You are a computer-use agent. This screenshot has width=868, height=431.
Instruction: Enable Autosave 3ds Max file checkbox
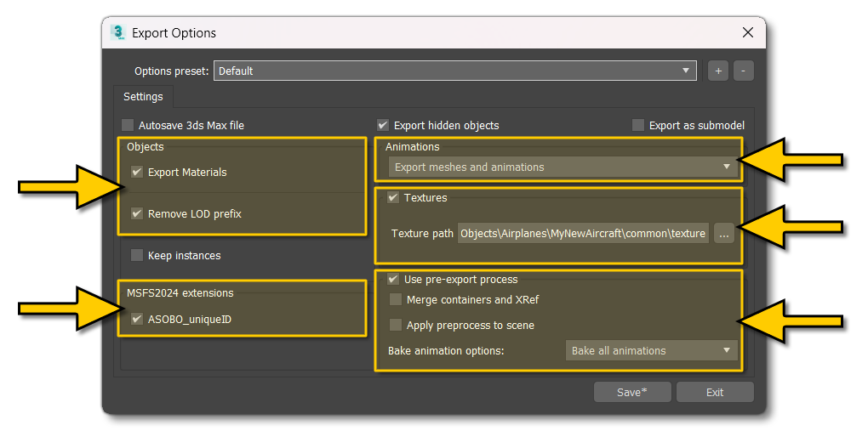128,126
